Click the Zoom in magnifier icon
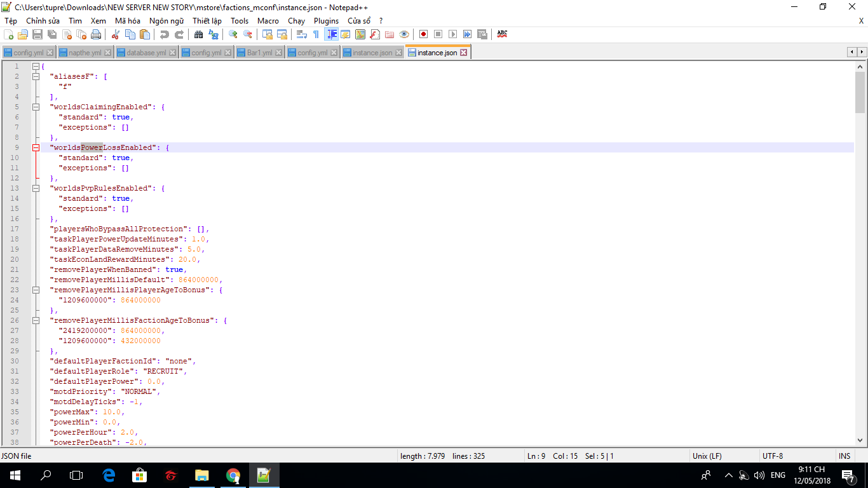The height and width of the screenshot is (488, 868). [x=233, y=34]
